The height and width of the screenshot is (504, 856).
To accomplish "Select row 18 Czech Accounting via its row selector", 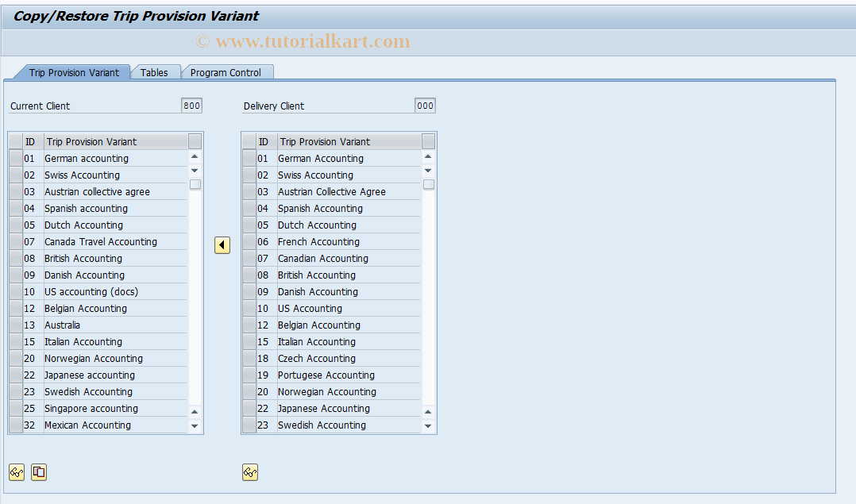I will point(249,359).
